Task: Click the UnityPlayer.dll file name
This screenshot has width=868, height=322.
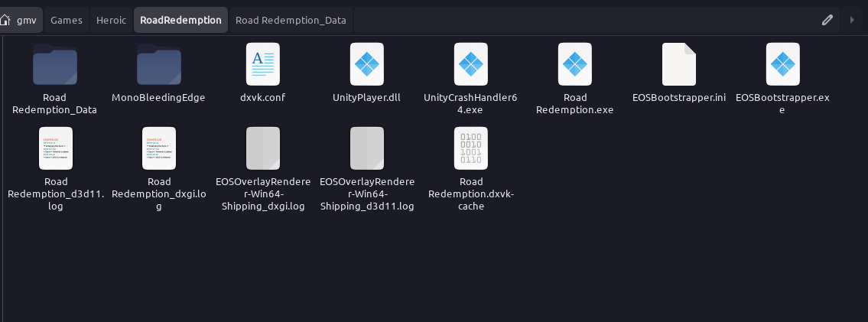Action: tap(366, 97)
